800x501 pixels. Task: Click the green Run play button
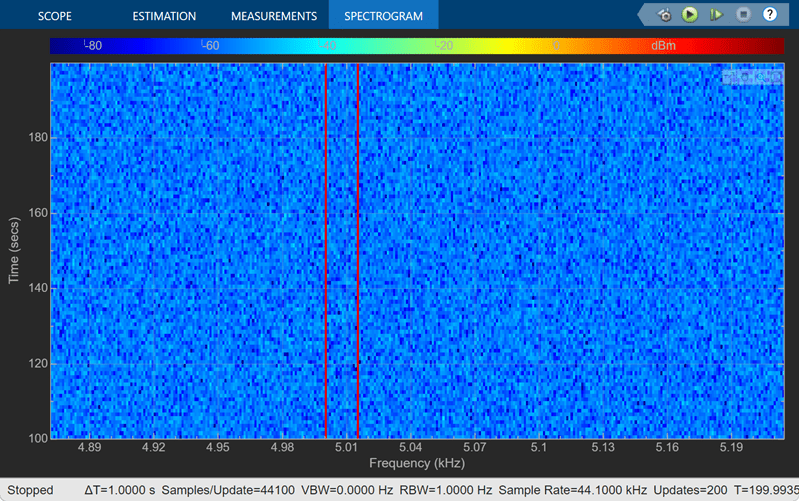690,14
